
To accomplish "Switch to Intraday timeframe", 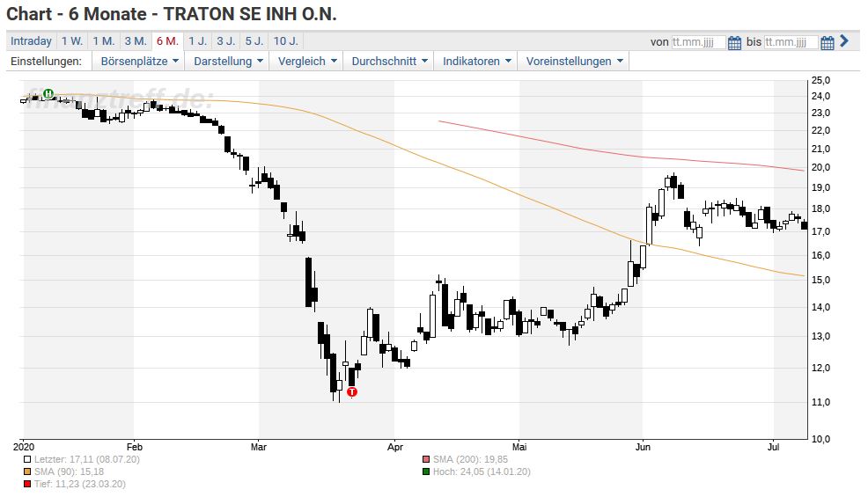I will pos(31,41).
